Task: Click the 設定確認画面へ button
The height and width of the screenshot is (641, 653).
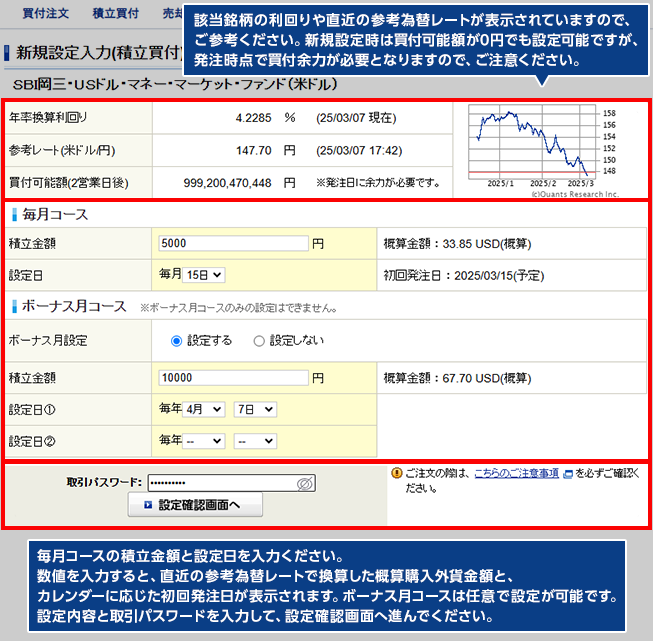Action: 195,505
